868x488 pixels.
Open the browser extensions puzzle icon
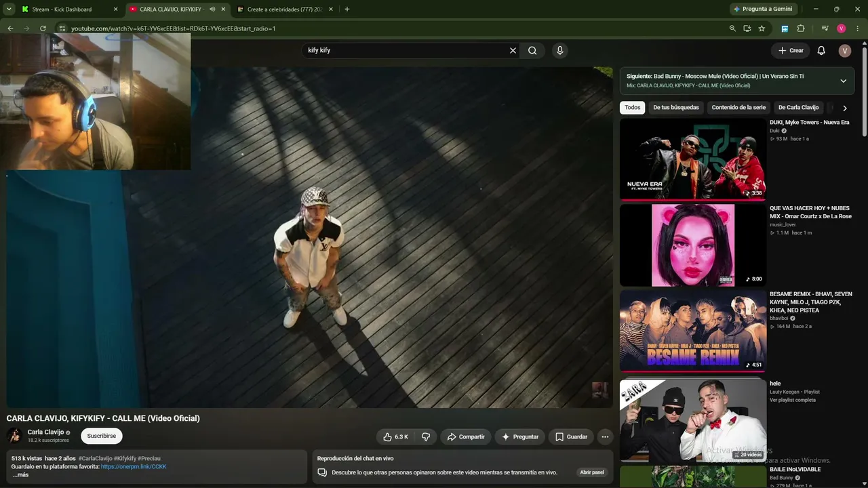pyautogui.click(x=801, y=28)
